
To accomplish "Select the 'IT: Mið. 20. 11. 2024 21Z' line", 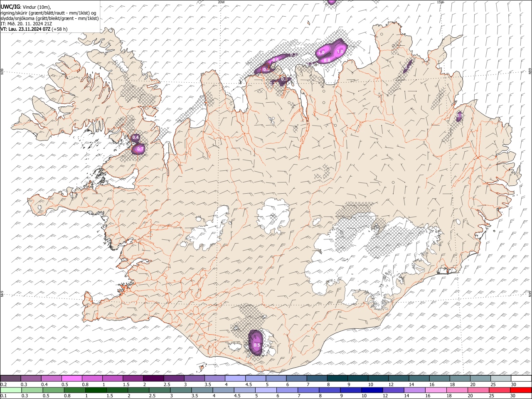I will [x=26, y=24].
